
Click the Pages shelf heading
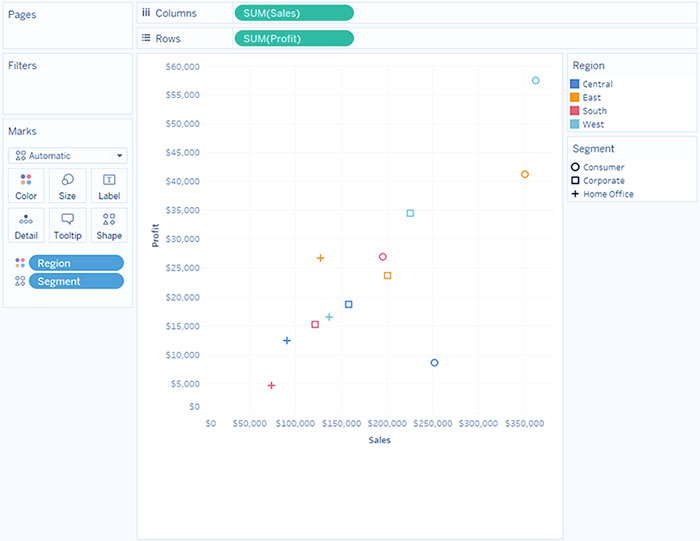click(22, 15)
